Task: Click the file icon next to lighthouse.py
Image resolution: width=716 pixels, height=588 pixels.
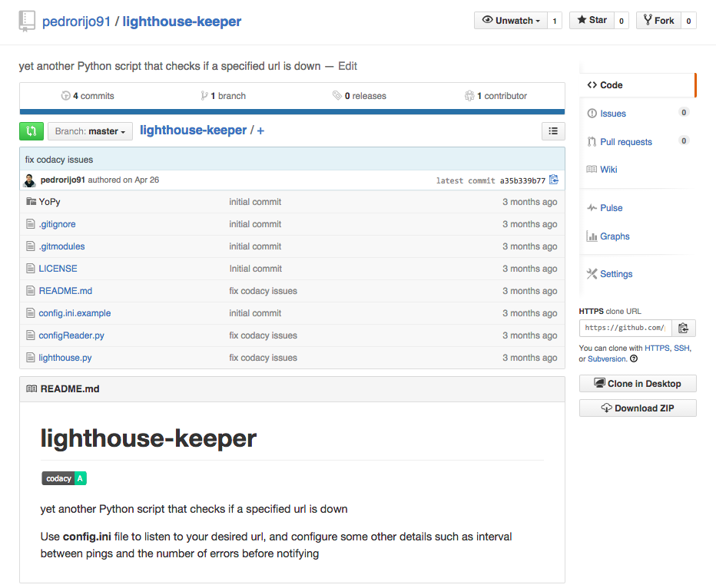Action: (x=31, y=358)
